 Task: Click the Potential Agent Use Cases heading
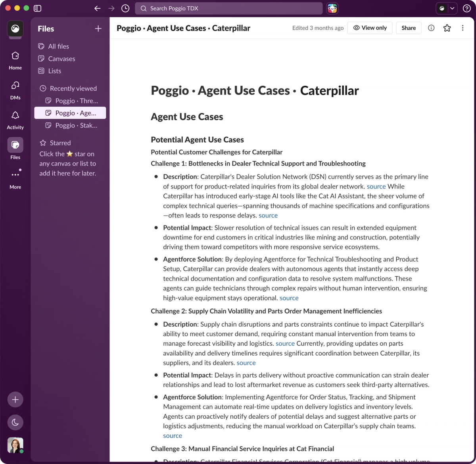[197, 140]
